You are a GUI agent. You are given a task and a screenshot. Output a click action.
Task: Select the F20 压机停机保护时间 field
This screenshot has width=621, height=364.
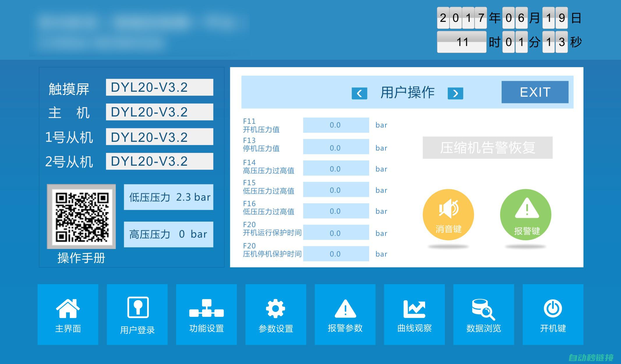(336, 254)
